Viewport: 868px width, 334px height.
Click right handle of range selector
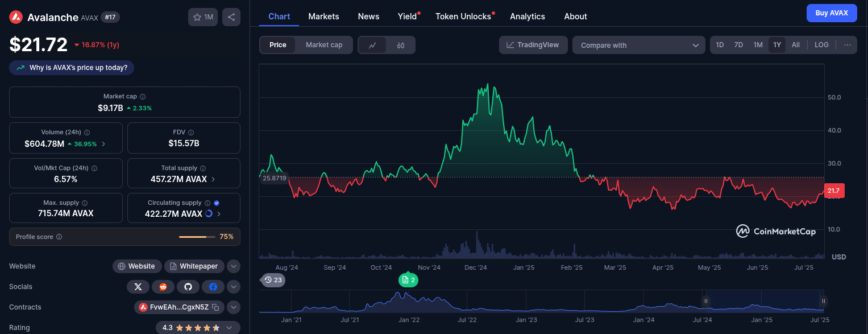(823, 301)
